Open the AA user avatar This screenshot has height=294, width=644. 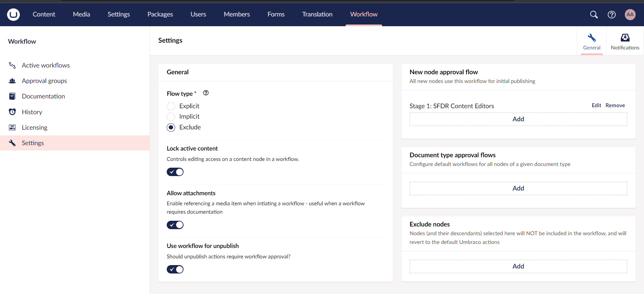pyautogui.click(x=630, y=14)
